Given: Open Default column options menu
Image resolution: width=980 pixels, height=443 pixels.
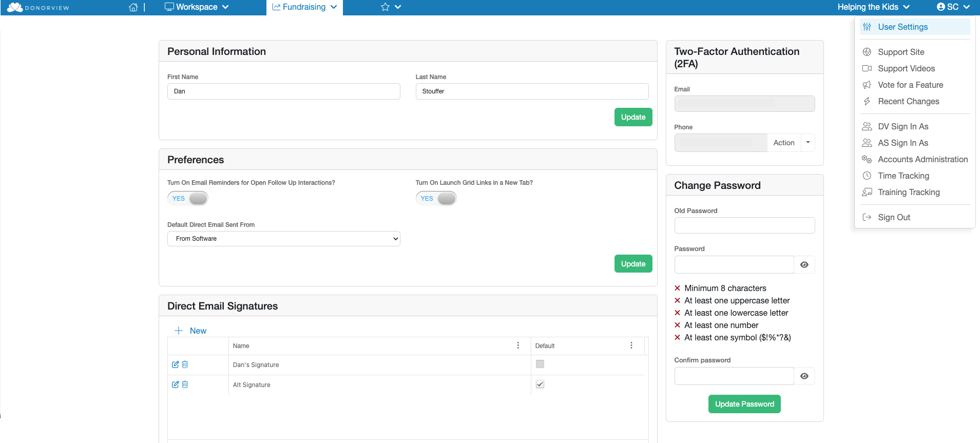Looking at the screenshot, I should (631, 345).
